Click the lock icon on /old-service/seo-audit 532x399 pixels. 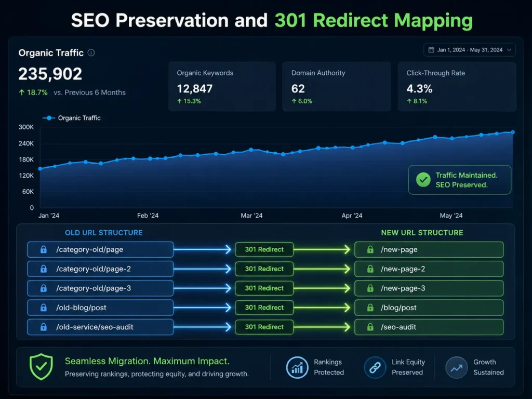(x=44, y=327)
